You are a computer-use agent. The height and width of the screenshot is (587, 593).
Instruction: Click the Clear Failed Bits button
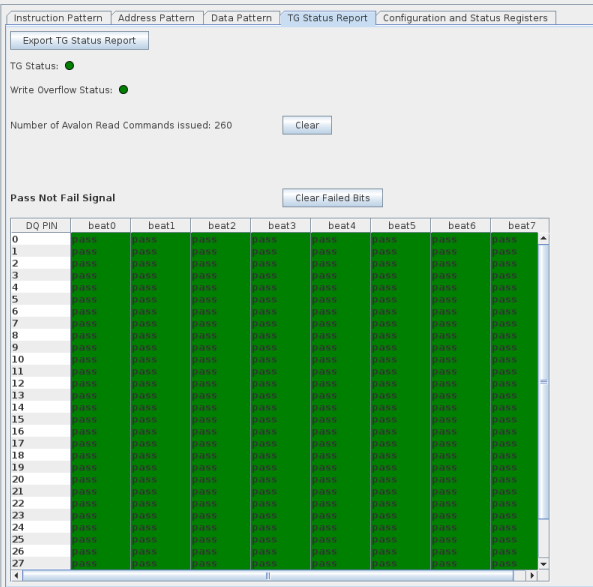332,198
